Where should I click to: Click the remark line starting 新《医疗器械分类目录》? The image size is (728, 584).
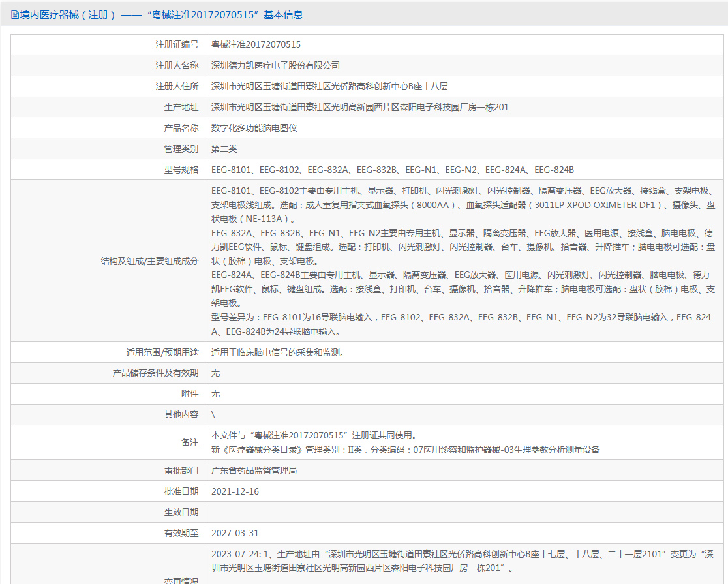[405, 450]
